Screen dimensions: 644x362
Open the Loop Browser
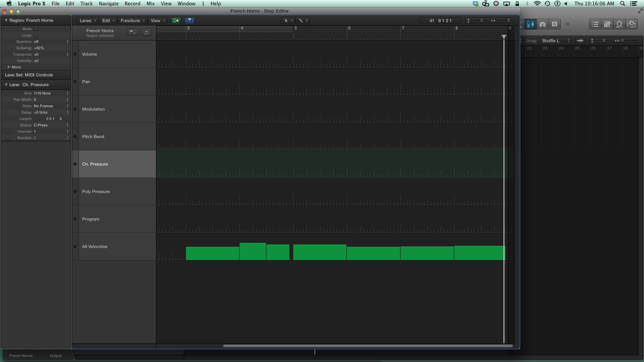[x=620, y=24]
